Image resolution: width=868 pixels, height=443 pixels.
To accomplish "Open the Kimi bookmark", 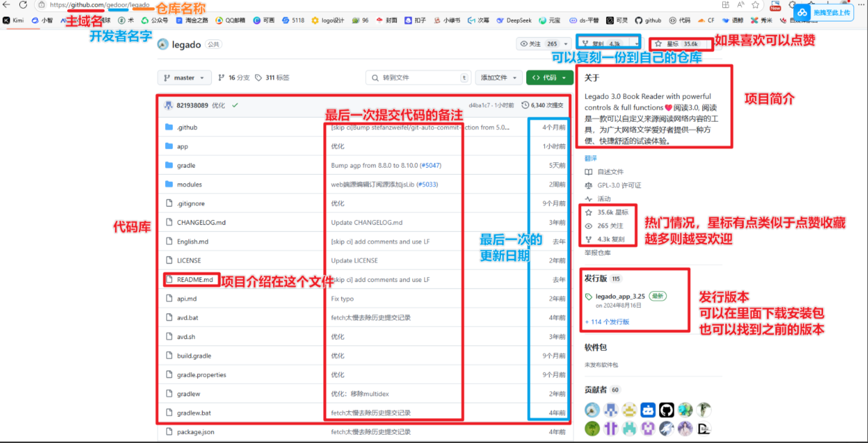I will (x=14, y=20).
